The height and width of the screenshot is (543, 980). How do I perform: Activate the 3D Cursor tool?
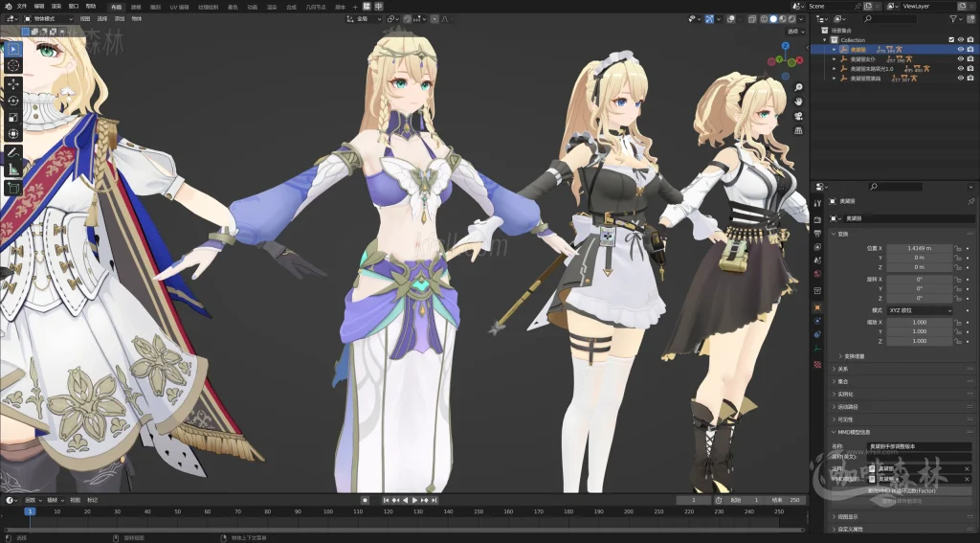pyautogui.click(x=13, y=65)
